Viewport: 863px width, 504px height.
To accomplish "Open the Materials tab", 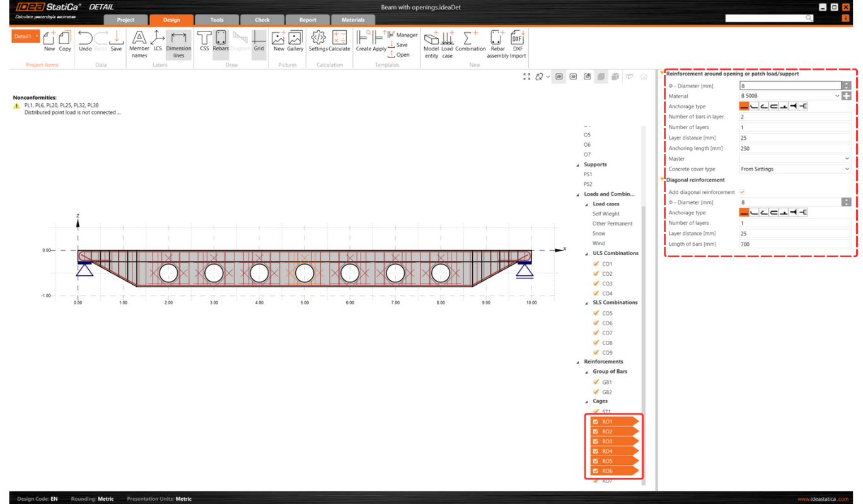I will coord(353,20).
